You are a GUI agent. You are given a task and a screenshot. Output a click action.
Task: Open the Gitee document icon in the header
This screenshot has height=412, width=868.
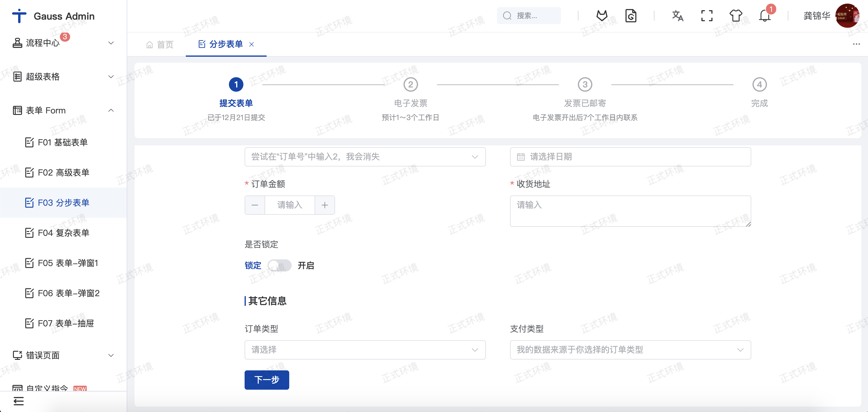[x=631, y=15]
